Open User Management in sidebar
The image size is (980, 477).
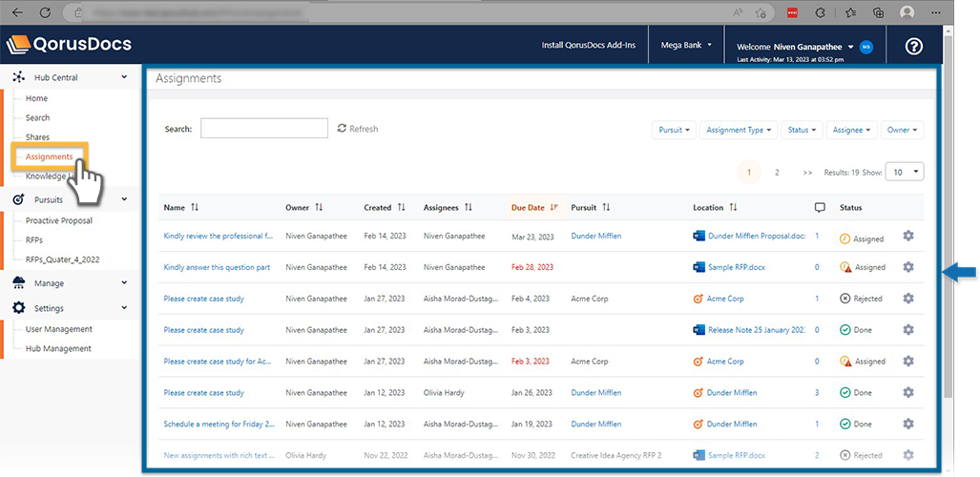click(x=59, y=329)
